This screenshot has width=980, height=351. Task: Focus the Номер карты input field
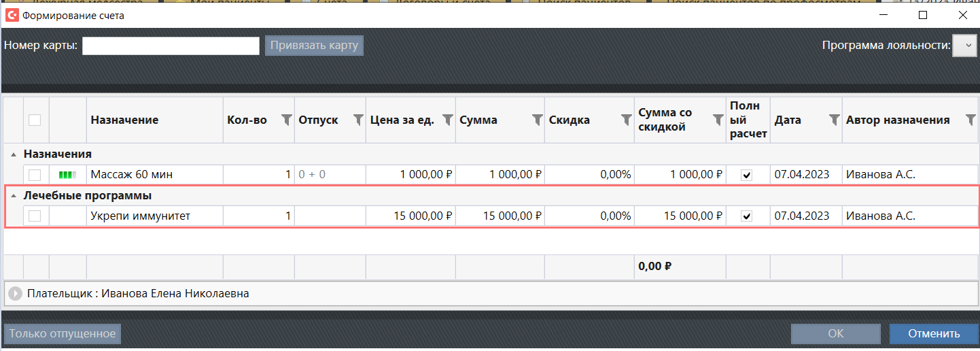pyautogui.click(x=171, y=46)
